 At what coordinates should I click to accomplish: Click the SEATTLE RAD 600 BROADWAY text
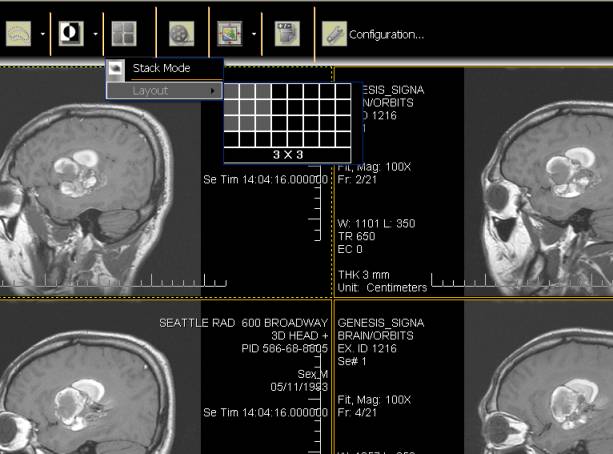tap(243, 323)
